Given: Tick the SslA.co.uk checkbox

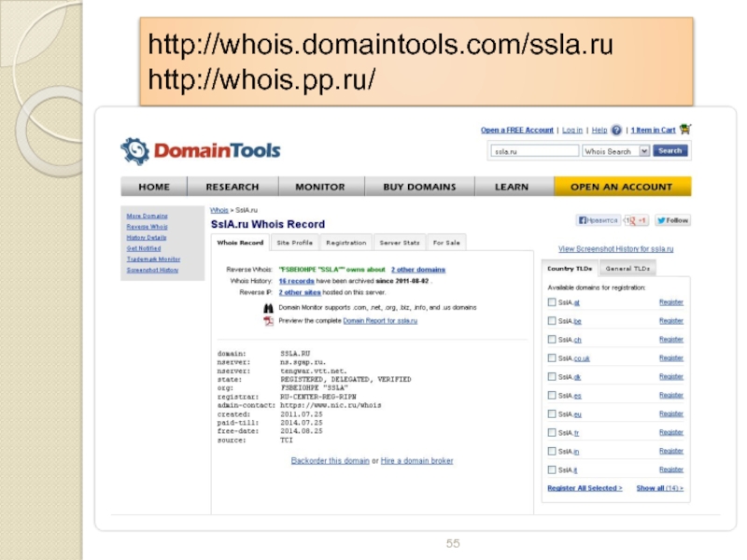Looking at the screenshot, I should pos(552,358).
